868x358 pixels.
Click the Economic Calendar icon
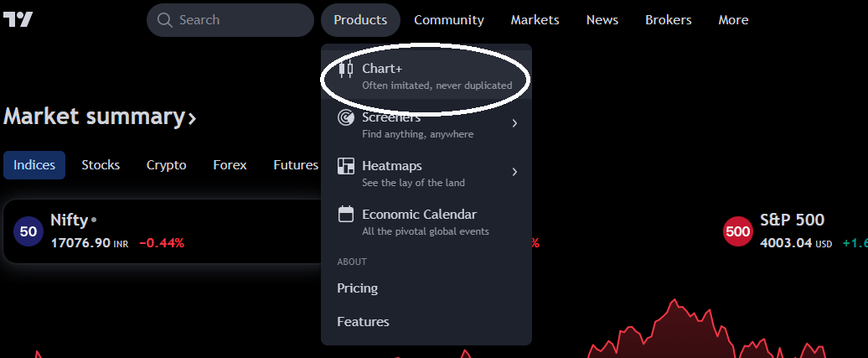point(345,215)
